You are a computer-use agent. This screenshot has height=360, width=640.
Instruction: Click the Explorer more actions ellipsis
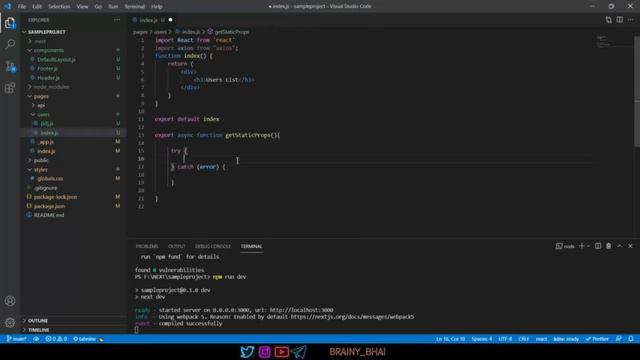[x=117, y=20]
